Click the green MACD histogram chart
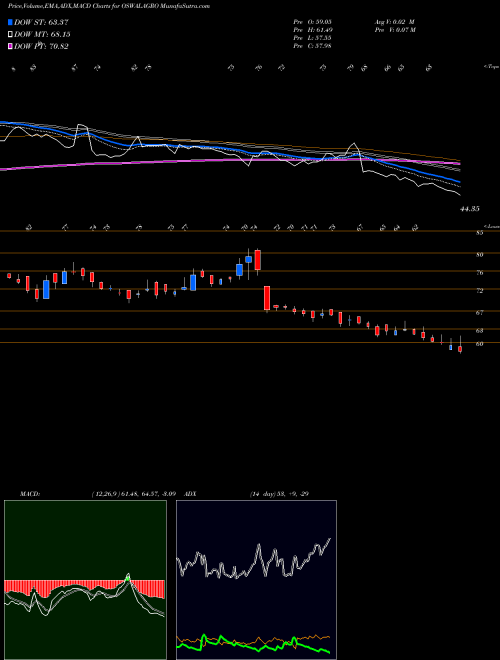 [85, 580]
